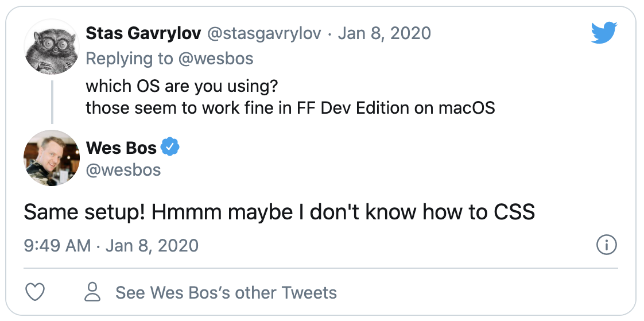Open Wes Bos's profile photo

(x=51, y=157)
